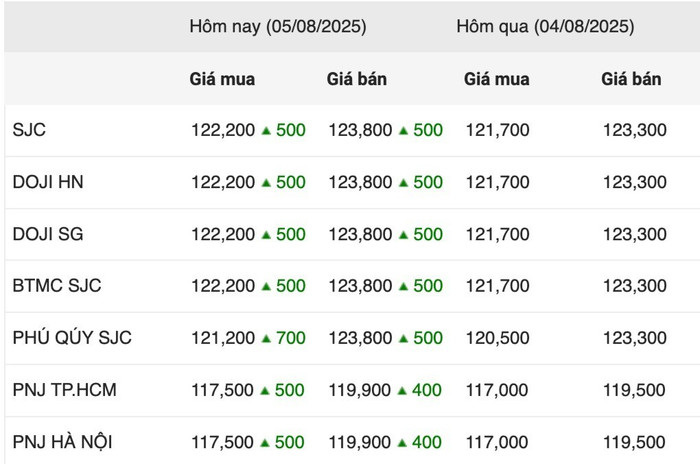Image resolution: width=700 pixels, height=464 pixels.
Task: Click the green up arrow in SJC buy price
Action: (x=266, y=130)
